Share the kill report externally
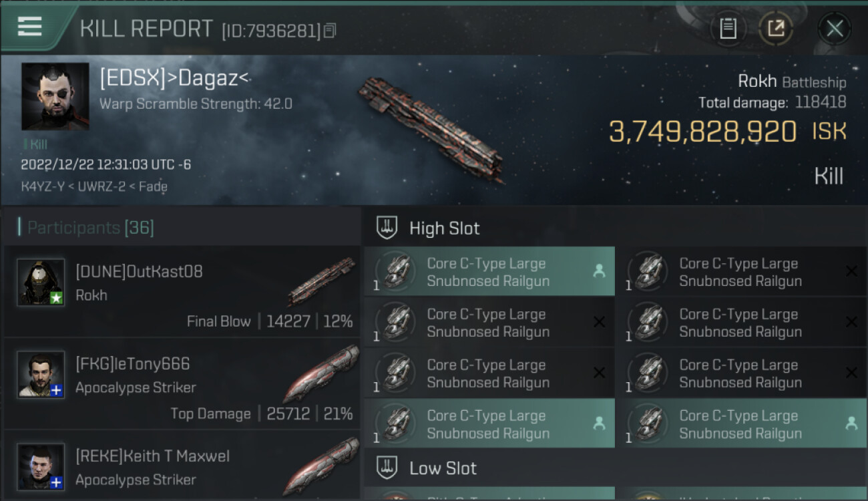This screenshot has height=501, width=868. 775,29
